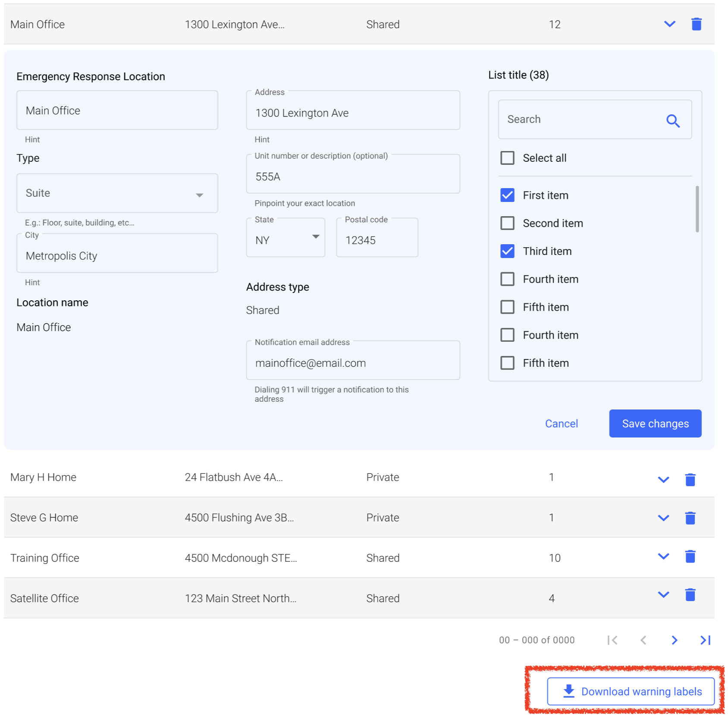Jump to the last page of locations
The width and height of the screenshot is (728, 718).
(x=705, y=640)
